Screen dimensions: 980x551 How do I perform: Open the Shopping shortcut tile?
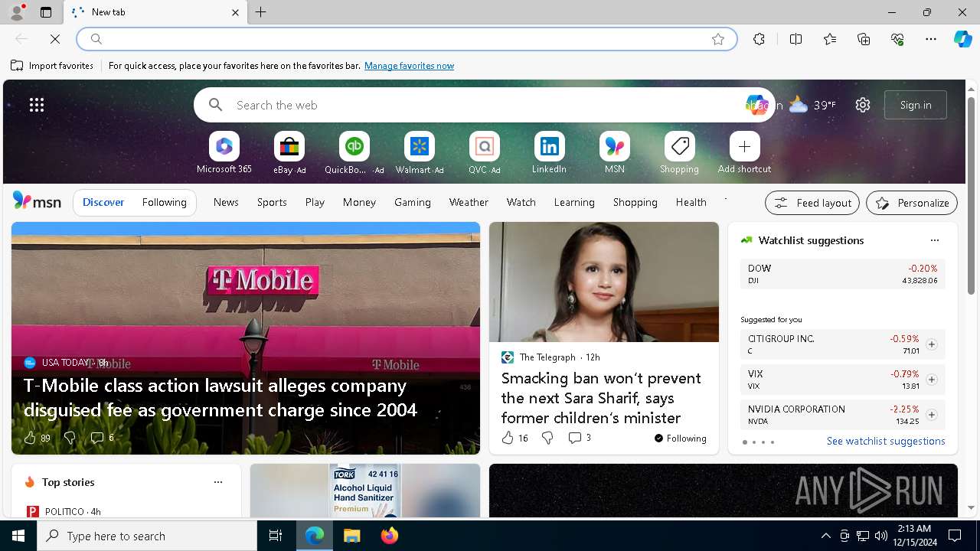(679, 153)
